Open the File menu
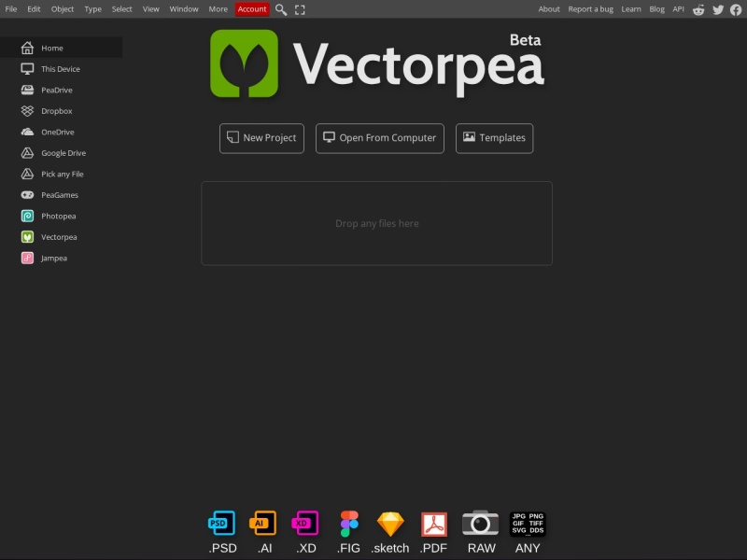Image resolution: width=747 pixels, height=560 pixels. (x=11, y=9)
